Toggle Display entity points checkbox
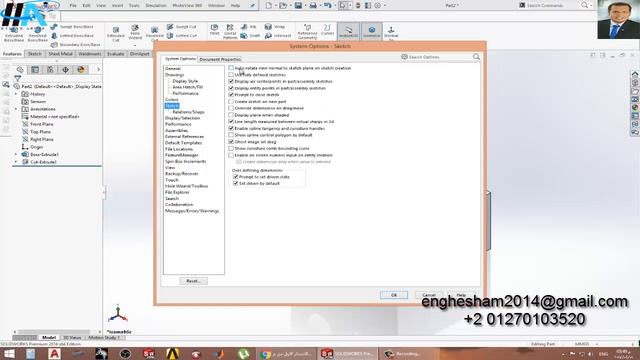Screen dimensions: 640x360 point(231,88)
